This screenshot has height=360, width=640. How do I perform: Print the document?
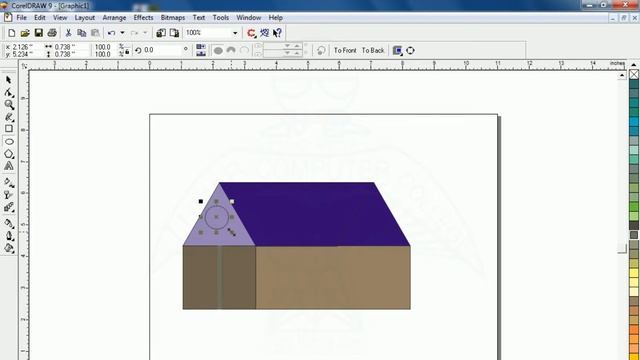52,33
